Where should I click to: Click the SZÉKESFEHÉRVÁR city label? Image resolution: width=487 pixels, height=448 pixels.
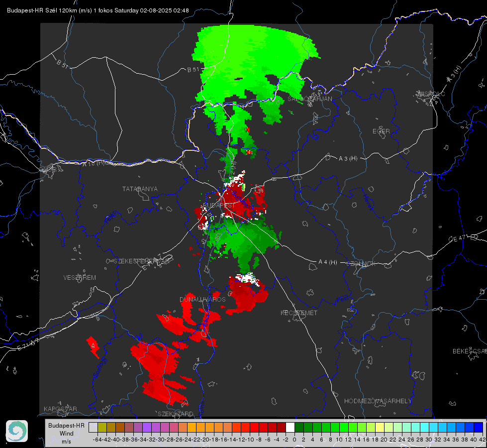point(143,261)
